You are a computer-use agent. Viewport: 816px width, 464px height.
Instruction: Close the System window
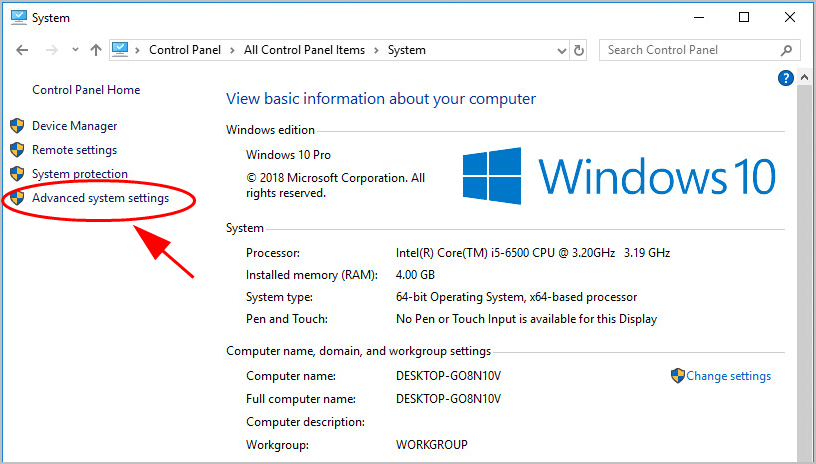pos(789,17)
